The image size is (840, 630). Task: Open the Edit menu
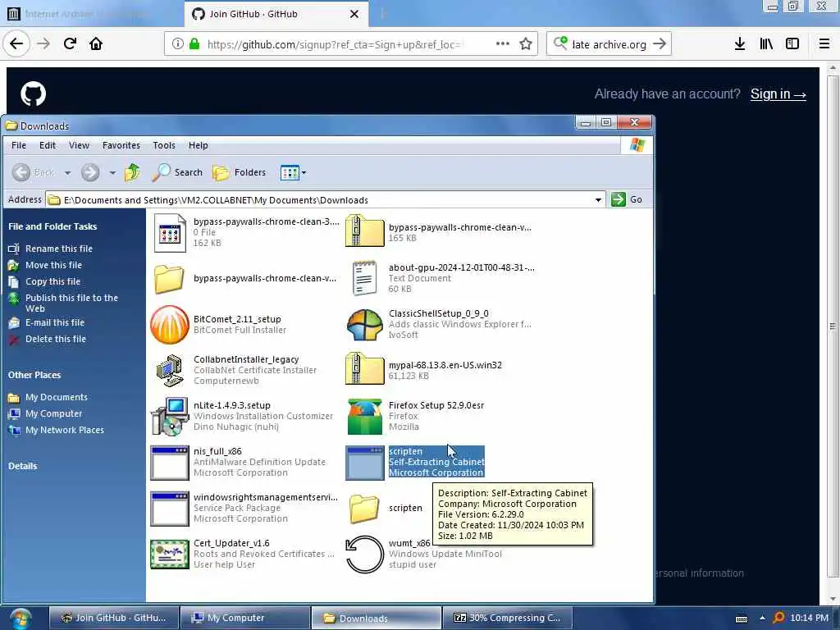pos(47,145)
